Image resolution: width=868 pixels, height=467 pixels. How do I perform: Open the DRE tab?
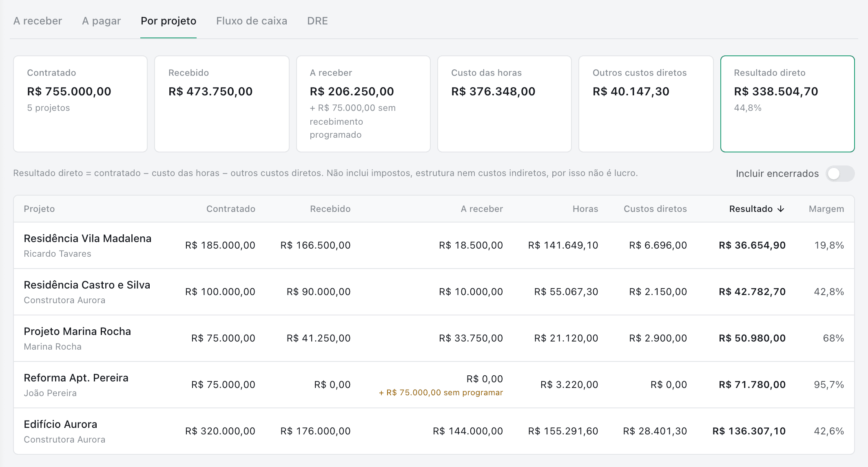coord(317,21)
